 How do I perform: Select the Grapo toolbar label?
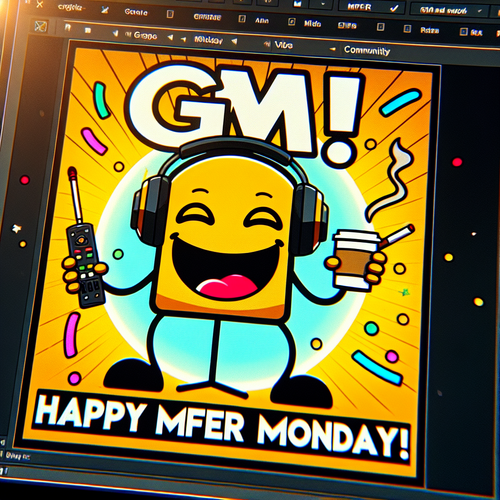[x=145, y=35]
